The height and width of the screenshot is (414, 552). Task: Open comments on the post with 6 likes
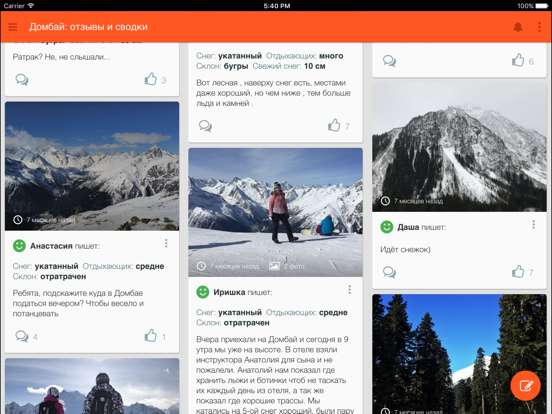coord(389,61)
